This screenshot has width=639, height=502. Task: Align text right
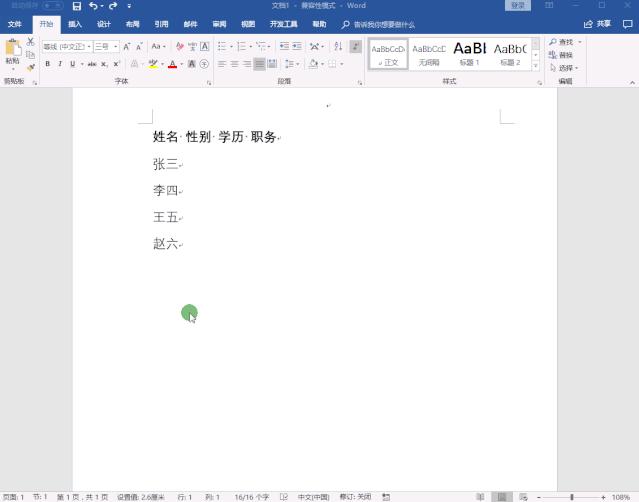tap(247, 64)
